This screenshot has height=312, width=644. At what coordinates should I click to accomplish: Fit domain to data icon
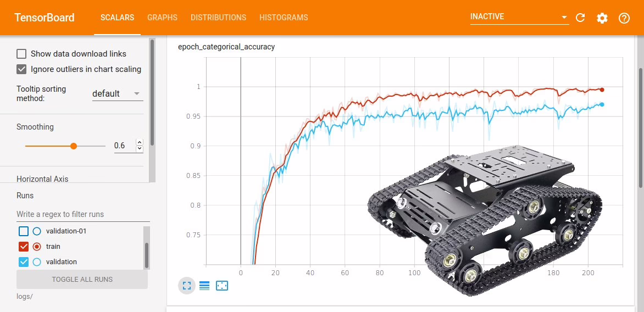(x=222, y=286)
